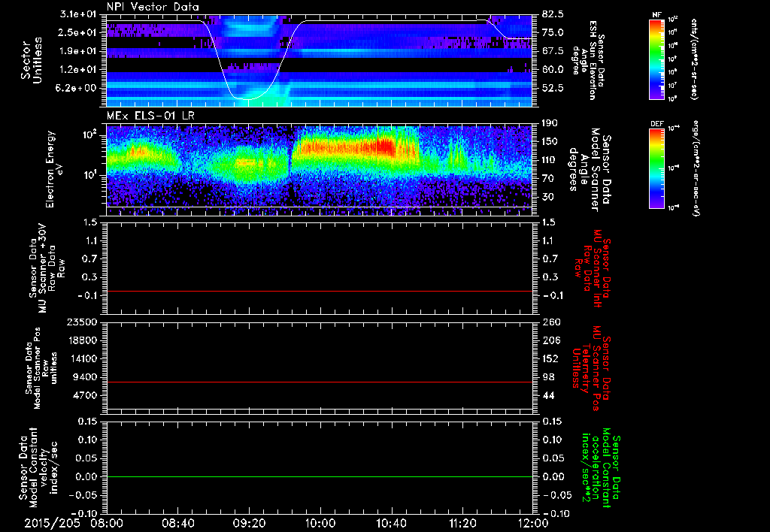Click the 60.0 sun elevation tick
Viewport: 770px width, 532px height.
pos(553,70)
